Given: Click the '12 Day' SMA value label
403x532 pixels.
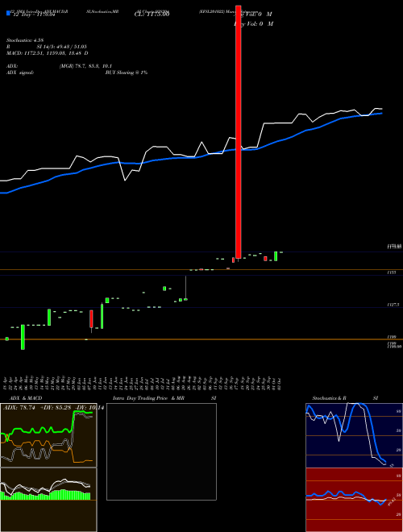Looking at the screenshot, I should click(x=34, y=15).
